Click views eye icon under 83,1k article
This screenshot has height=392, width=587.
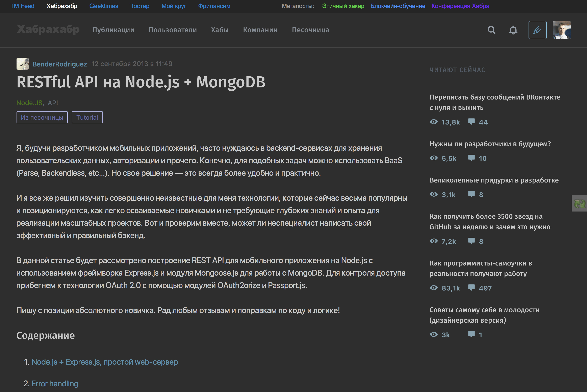(x=434, y=288)
